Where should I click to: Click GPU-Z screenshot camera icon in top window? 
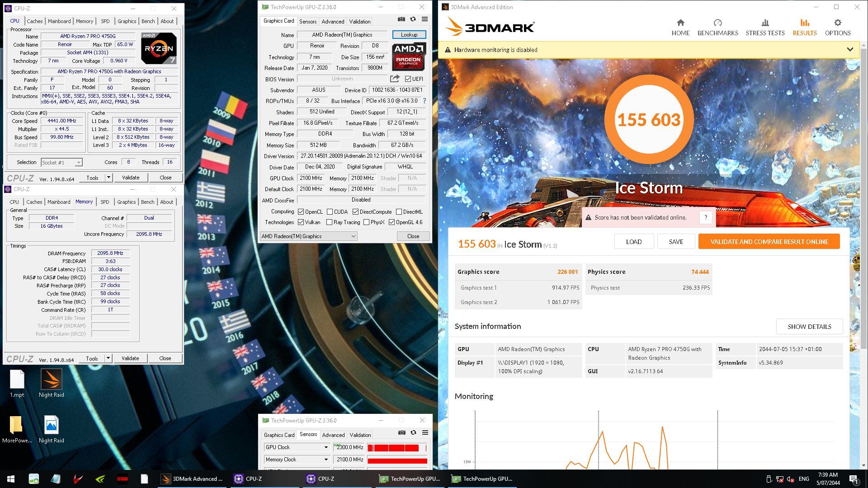[401, 19]
